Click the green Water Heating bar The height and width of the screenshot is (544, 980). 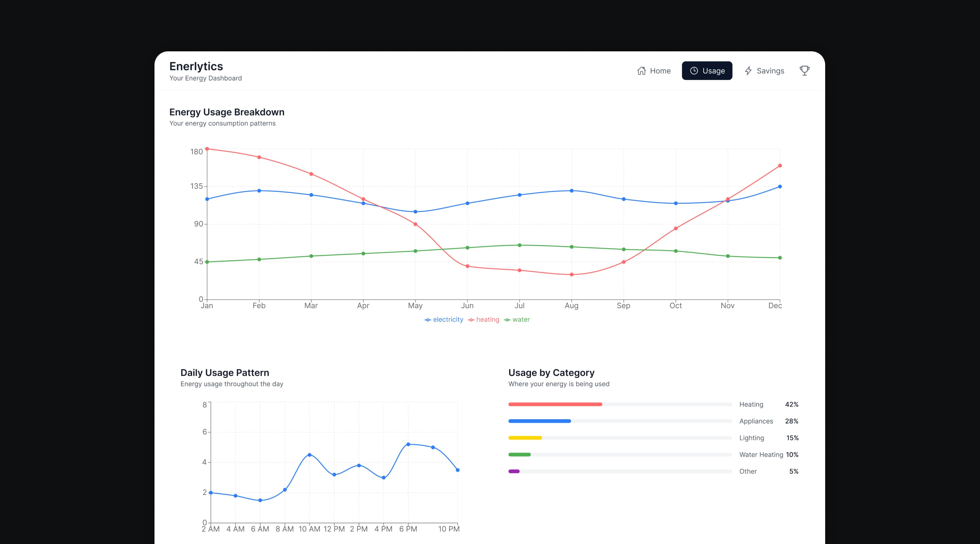click(519, 455)
